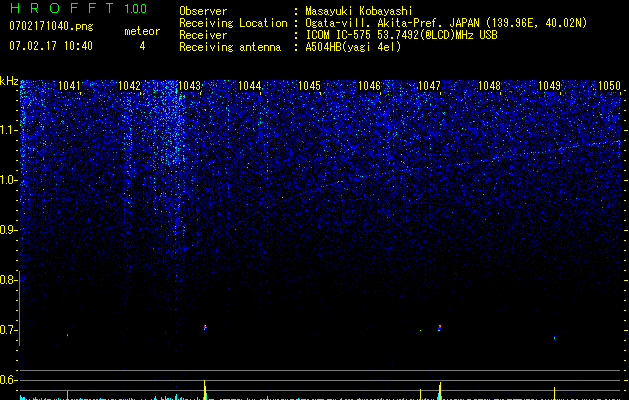629x400 pixels.
Task: Click the meteor count value 4
Action: click(x=142, y=46)
